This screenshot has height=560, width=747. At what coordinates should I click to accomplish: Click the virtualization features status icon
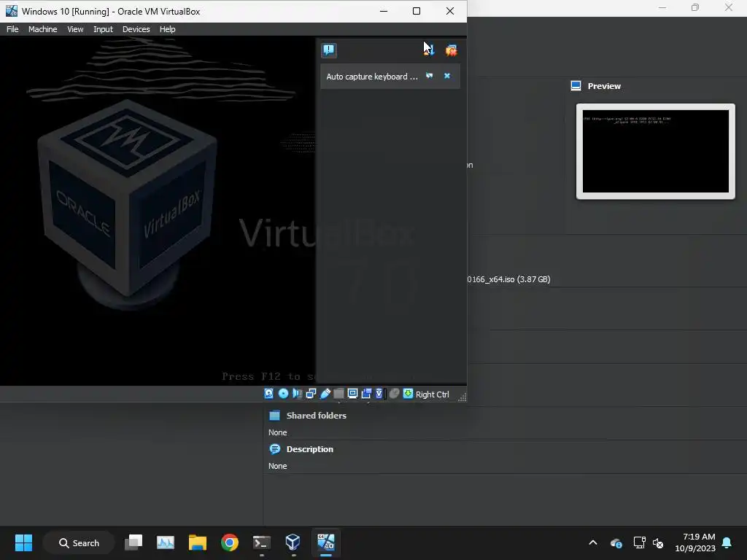pos(379,393)
